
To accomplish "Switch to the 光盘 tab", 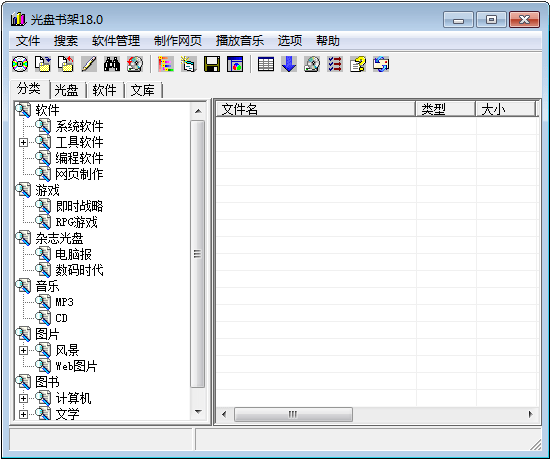I will pyautogui.click(x=67, y=90).
